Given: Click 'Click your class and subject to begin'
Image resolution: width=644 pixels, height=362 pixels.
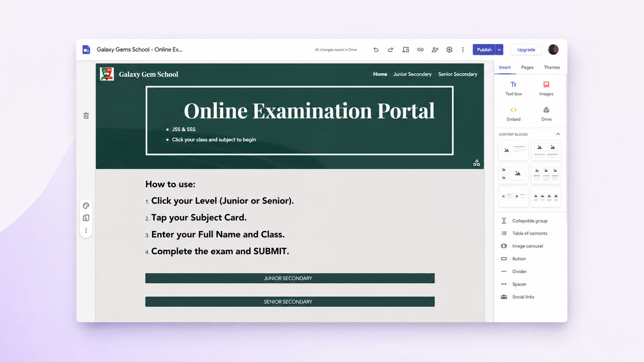Looking at the screenshot, I should coord(214,140).
